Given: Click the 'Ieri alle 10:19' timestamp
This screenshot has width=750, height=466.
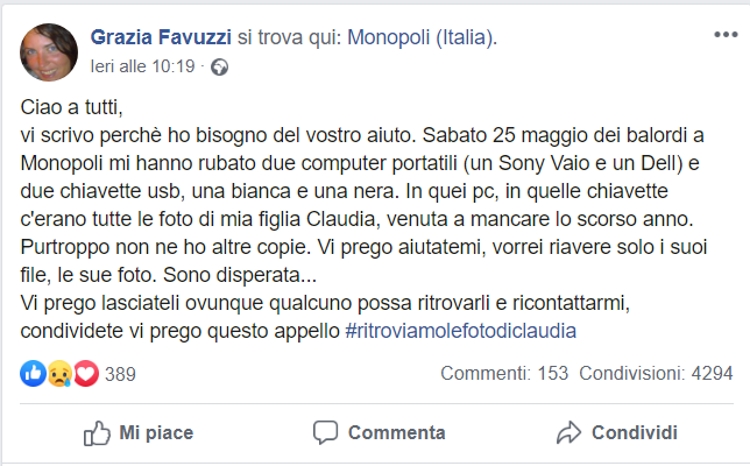Looking at the screenshot, I should pyautogui.click(x=142, y=67).
